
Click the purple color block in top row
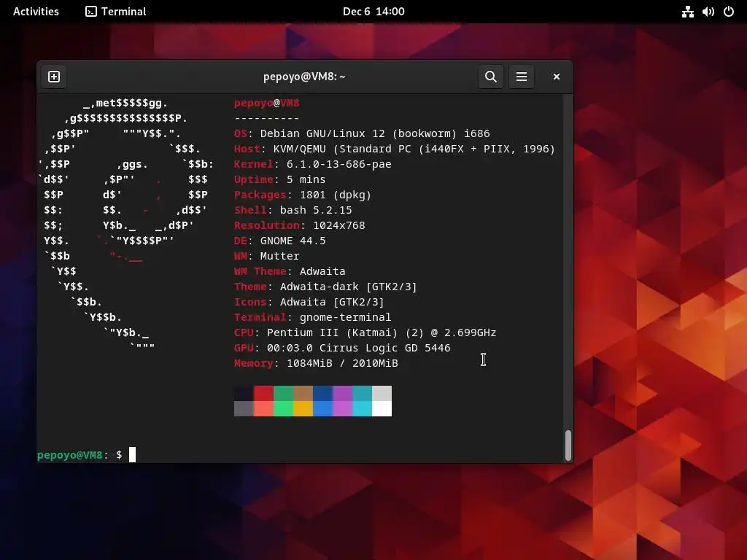tap(343, 393)
